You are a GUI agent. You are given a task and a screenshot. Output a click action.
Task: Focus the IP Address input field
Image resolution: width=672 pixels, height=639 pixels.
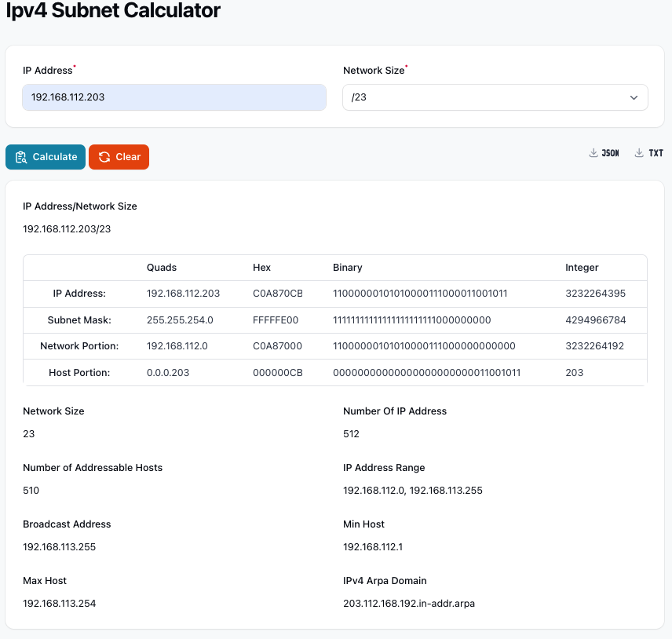coord(174,97)
